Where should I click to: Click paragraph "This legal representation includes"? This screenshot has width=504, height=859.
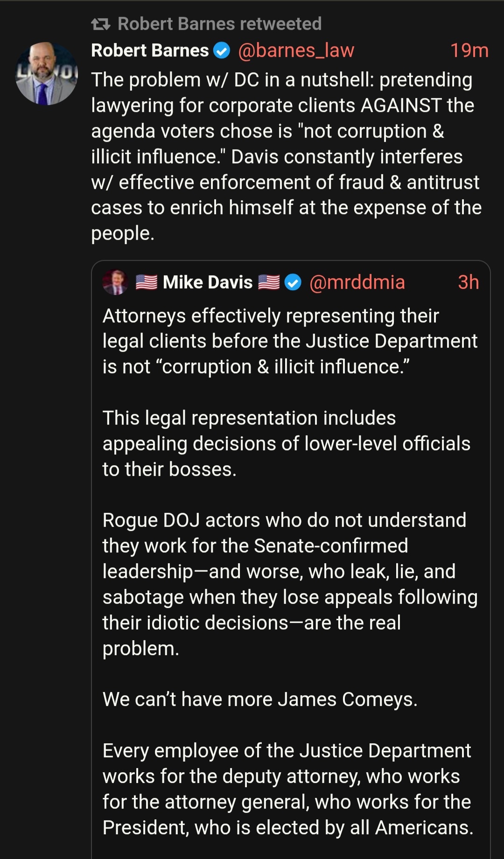(x=285, y=443)
